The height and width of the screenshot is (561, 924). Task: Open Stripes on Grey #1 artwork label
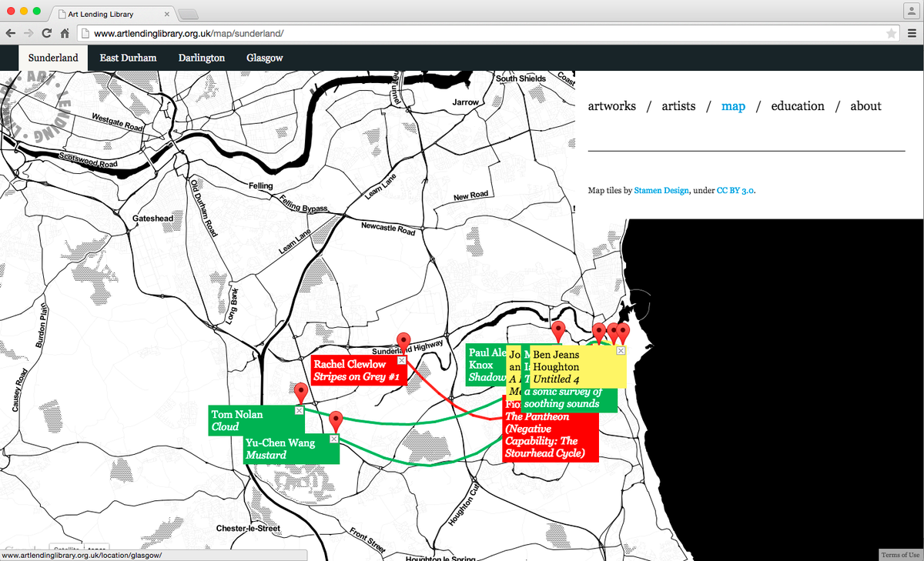click(x=357, y=377)
